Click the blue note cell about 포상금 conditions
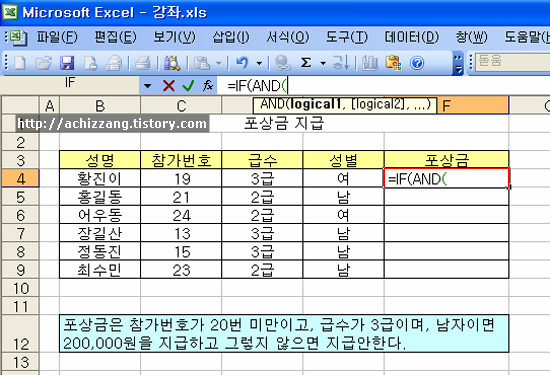Image resolution: width=550 pixels, height=375 pixels. coord(284,334)
